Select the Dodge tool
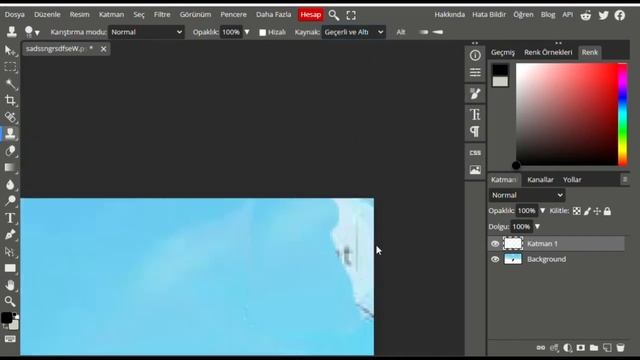Screen dimensions: 640x360 click(x=10, y=200)
